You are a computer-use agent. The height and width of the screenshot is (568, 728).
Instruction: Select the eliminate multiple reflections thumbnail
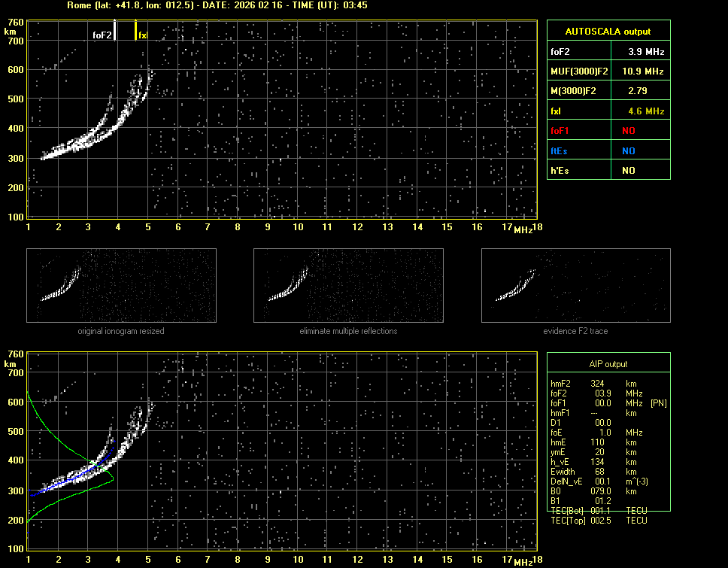(348, 286)
